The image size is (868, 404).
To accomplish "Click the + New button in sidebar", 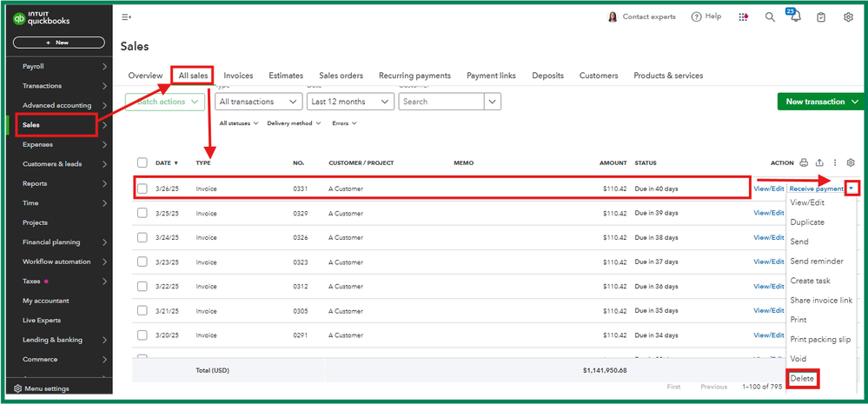I will pos(59,43).
